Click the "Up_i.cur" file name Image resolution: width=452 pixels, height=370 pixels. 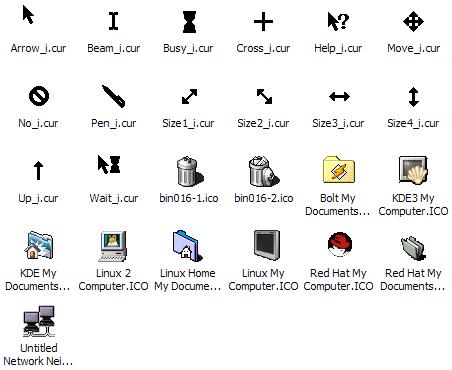point(38,198)
